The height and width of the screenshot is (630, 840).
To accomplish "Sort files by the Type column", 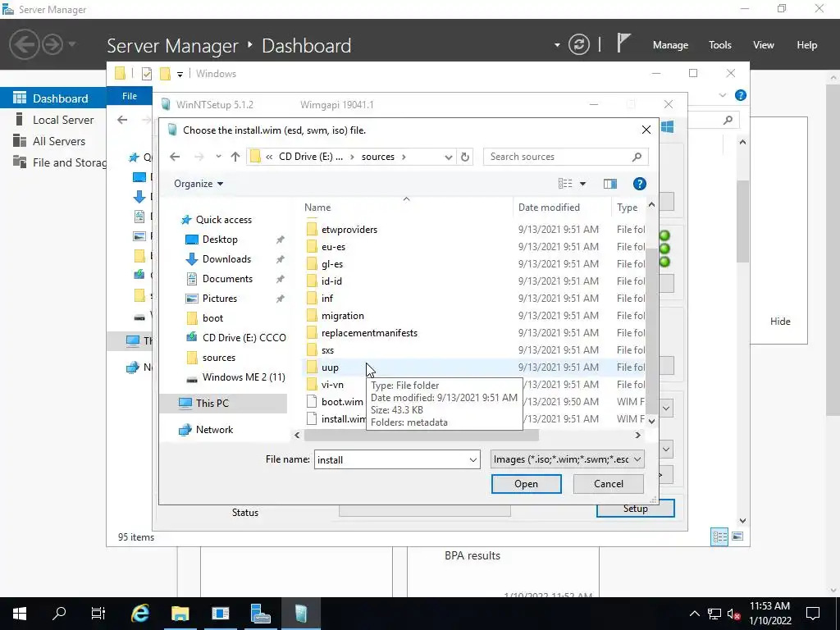I will (x=628, y=208).
